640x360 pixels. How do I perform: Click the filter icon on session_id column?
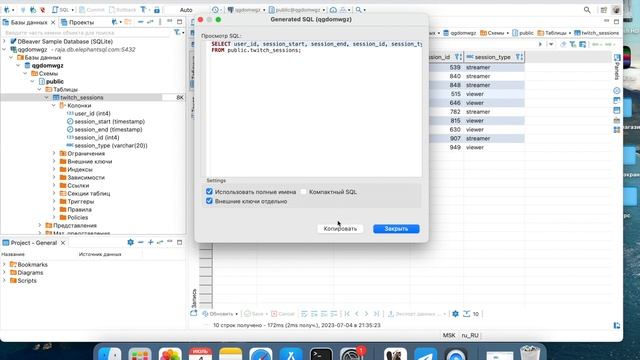click(458, 57)
